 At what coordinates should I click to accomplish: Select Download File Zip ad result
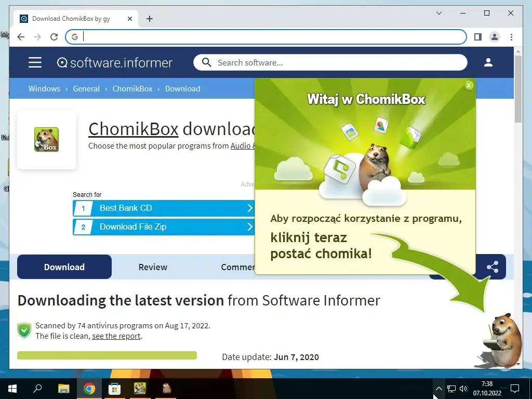[164, 227]
